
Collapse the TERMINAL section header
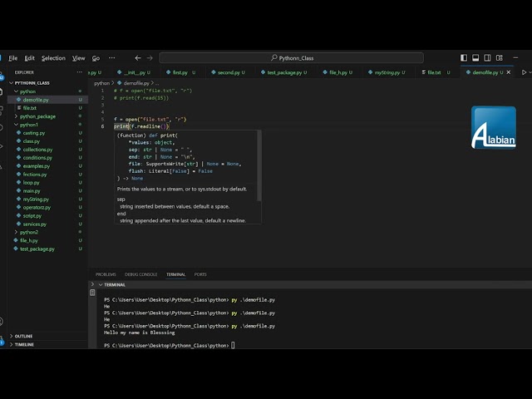point(112,284)
